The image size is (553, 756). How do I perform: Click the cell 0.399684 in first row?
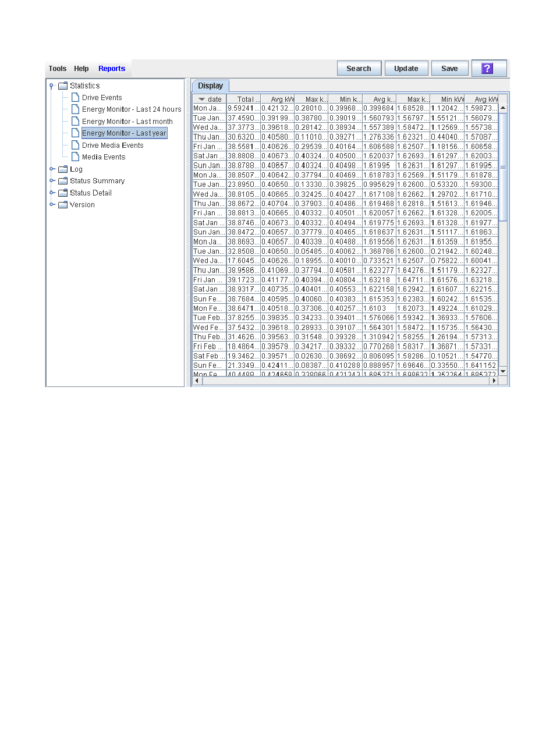[x=380, y=108]
